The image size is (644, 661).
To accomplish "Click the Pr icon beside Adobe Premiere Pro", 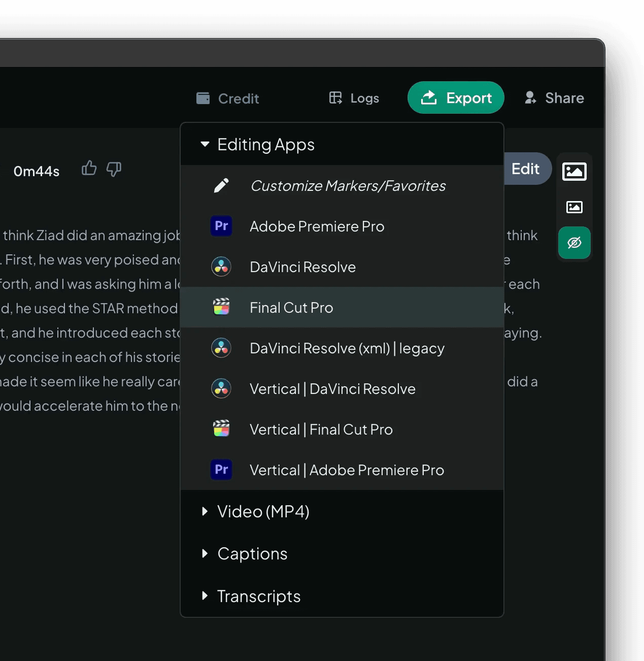I will click(x=221, y=226).
